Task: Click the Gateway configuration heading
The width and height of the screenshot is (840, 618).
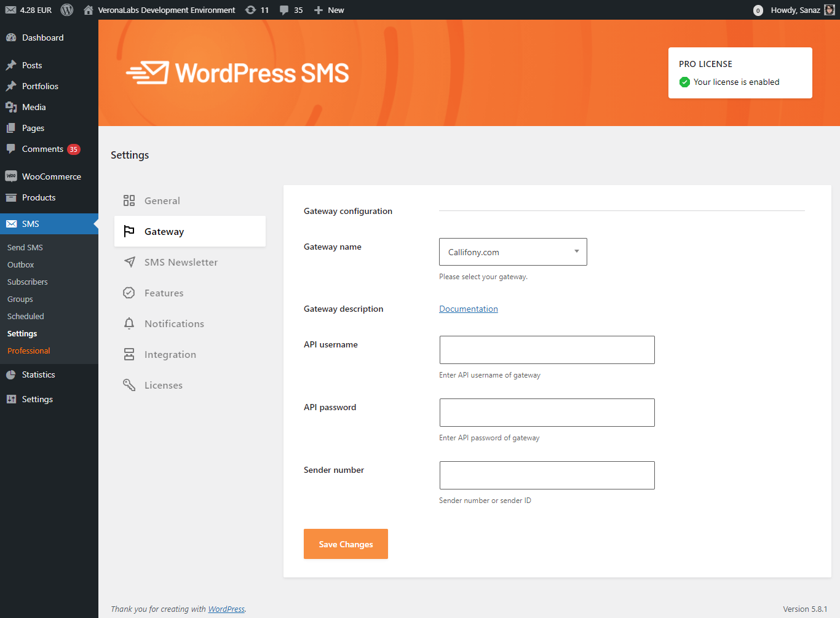Action: [348, 211]
